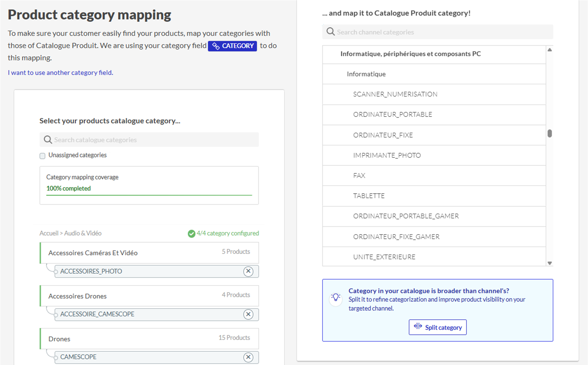Enable the Unassigned categories checkbox
Viewport: 588px width, 365px height.
(x=42, y=156)
